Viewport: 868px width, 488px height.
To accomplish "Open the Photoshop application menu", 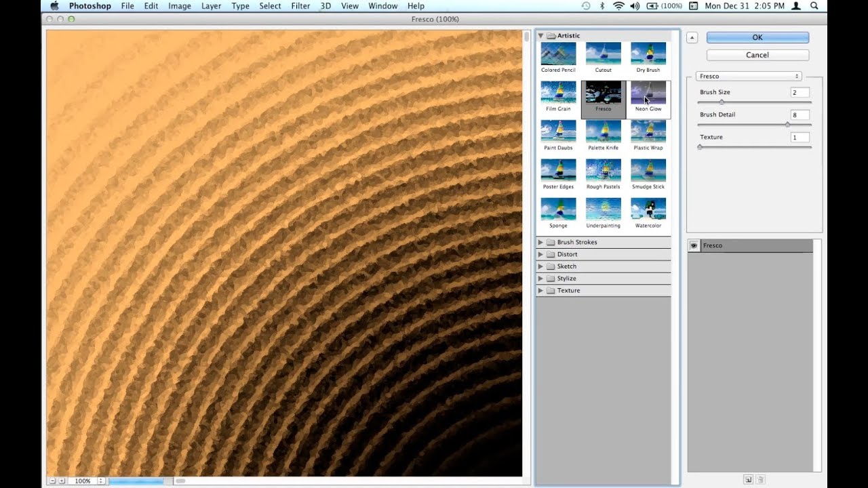I will pos(90,6).
